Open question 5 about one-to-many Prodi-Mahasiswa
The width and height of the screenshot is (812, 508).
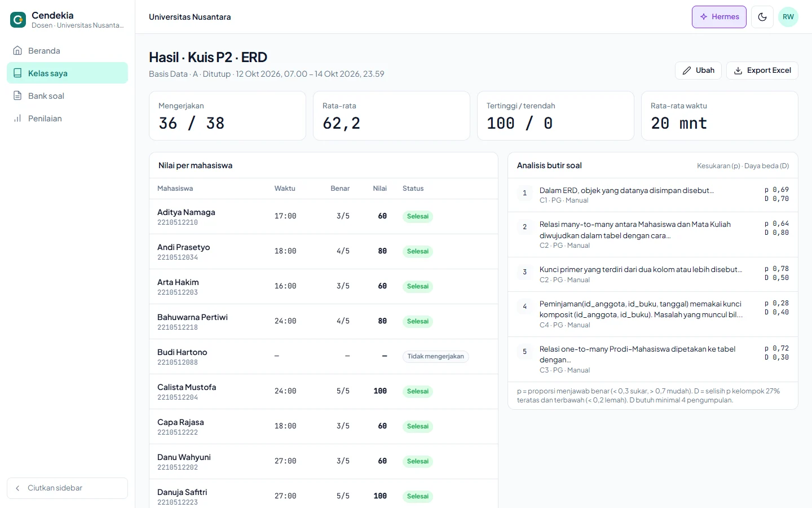pyautogui.click(x=653, y=360)
